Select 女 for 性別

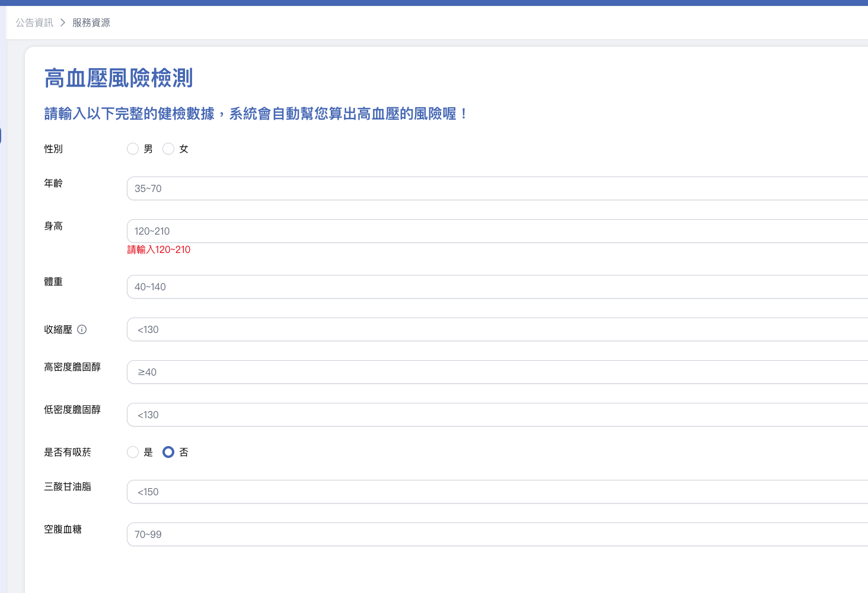point(168,149)
